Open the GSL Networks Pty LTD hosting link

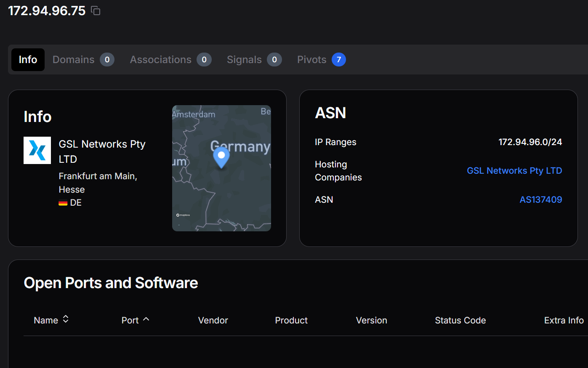tap(514, 171)
